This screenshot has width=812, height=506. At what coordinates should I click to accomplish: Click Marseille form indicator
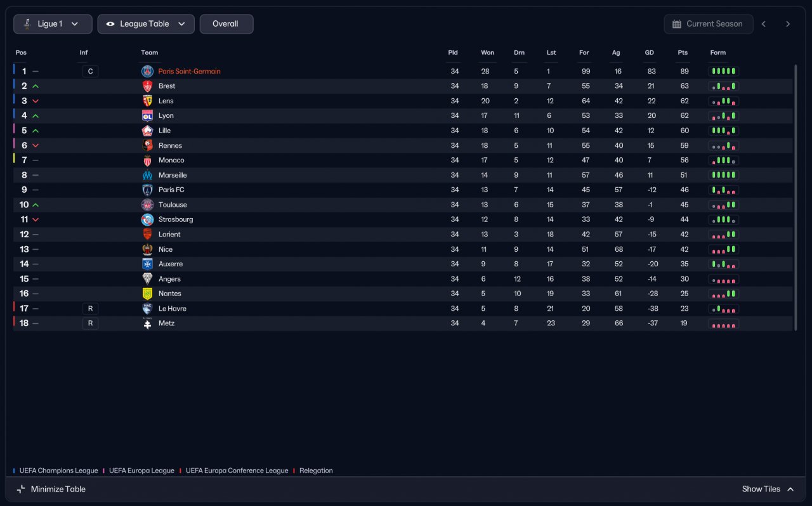point(724,175)
